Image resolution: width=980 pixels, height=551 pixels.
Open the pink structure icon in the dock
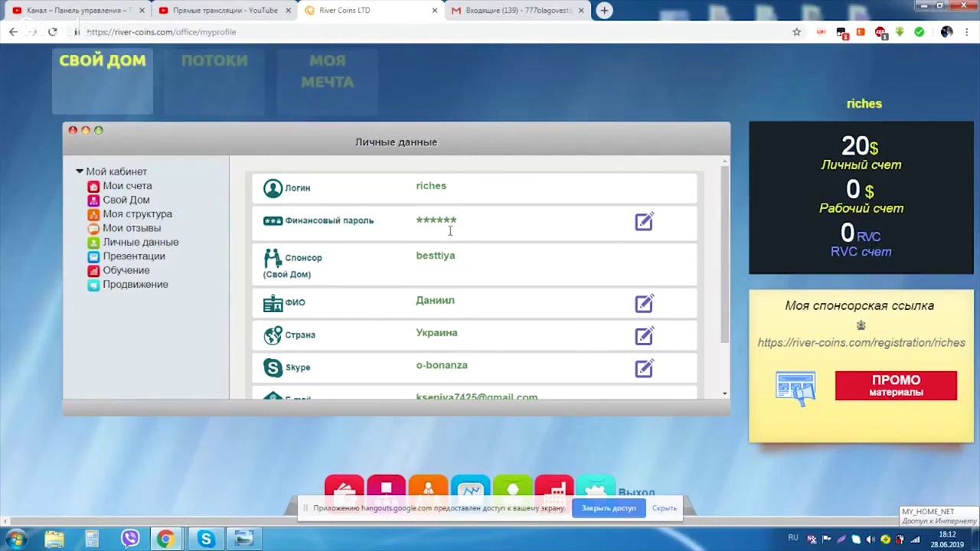pyautogui.click(x=386, y=487)
